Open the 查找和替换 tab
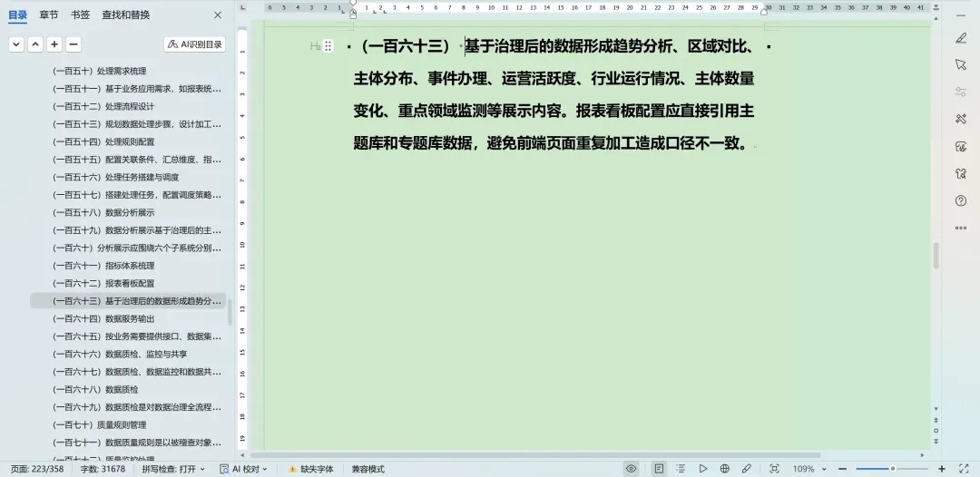This screenshot has height=477, width=980. [125, 15]
